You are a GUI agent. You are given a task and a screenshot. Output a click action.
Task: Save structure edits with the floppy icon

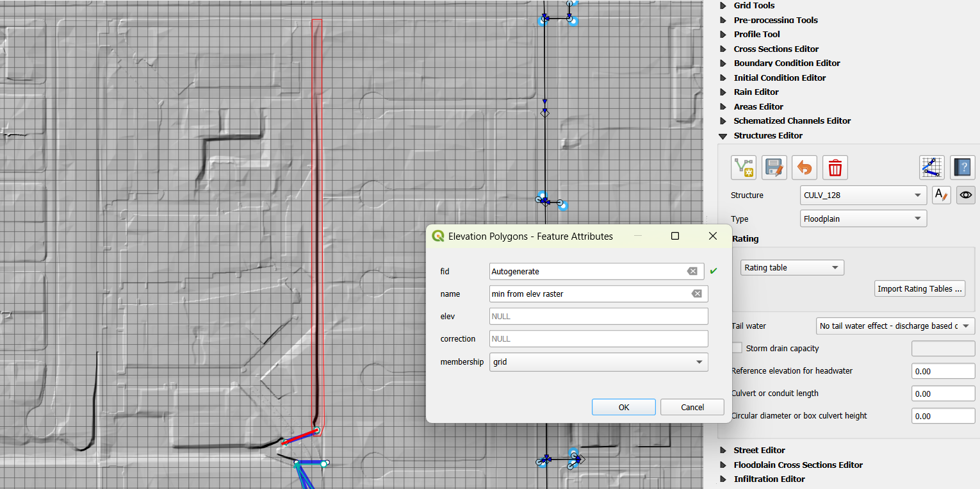click(x=774, y=168)
